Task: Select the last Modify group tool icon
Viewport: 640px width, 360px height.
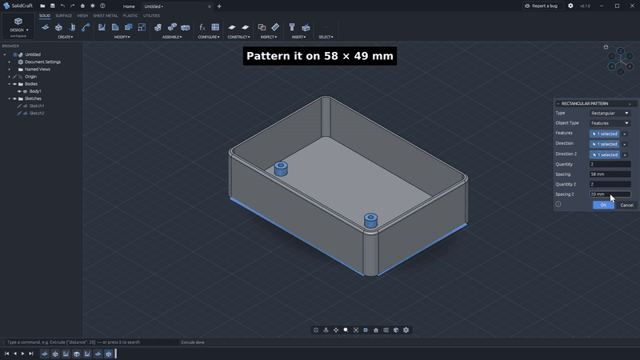Action: [142, 27]
